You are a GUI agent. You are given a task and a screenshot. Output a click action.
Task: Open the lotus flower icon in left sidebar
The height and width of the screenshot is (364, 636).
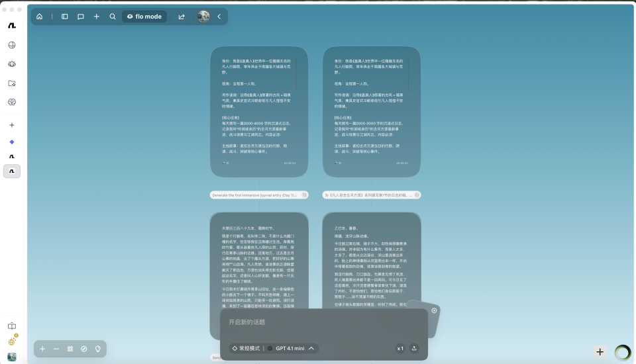pyautogui.click(x=12, y=64)
